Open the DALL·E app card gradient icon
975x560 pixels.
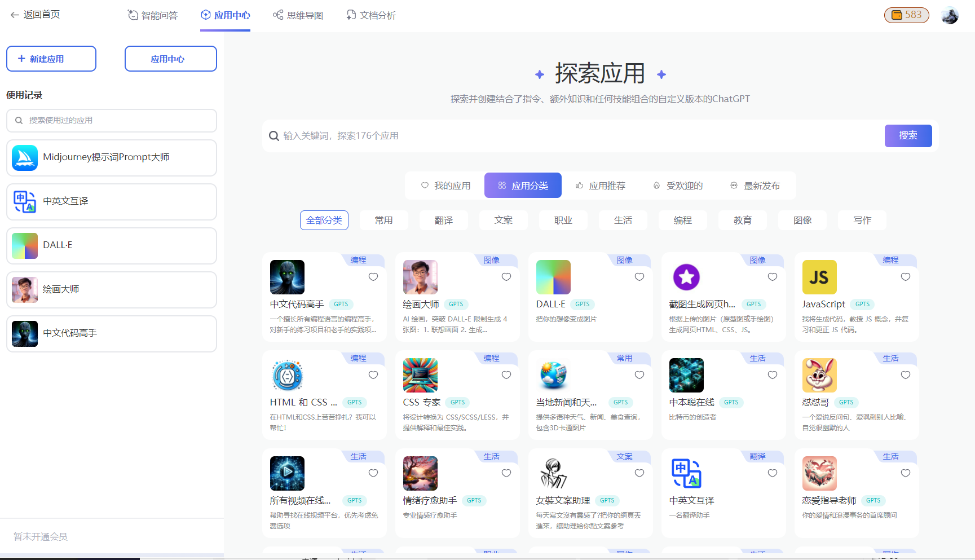[553, 277]
